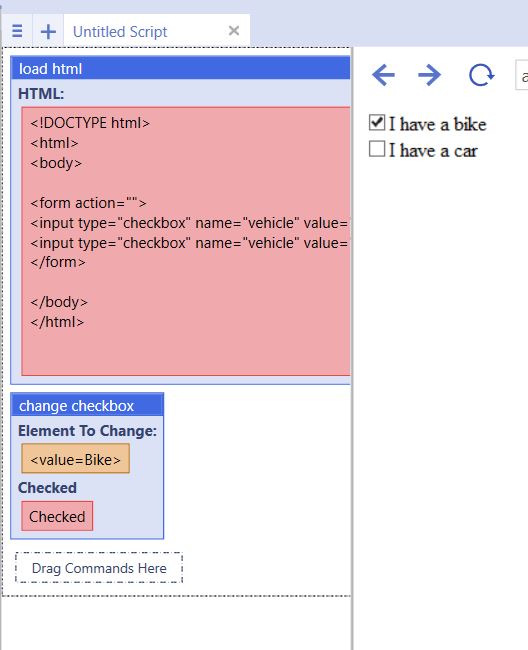This screenshot has width=528, height=650.
Task: Click the 'HTML:' label
Action: click(41, 94)
